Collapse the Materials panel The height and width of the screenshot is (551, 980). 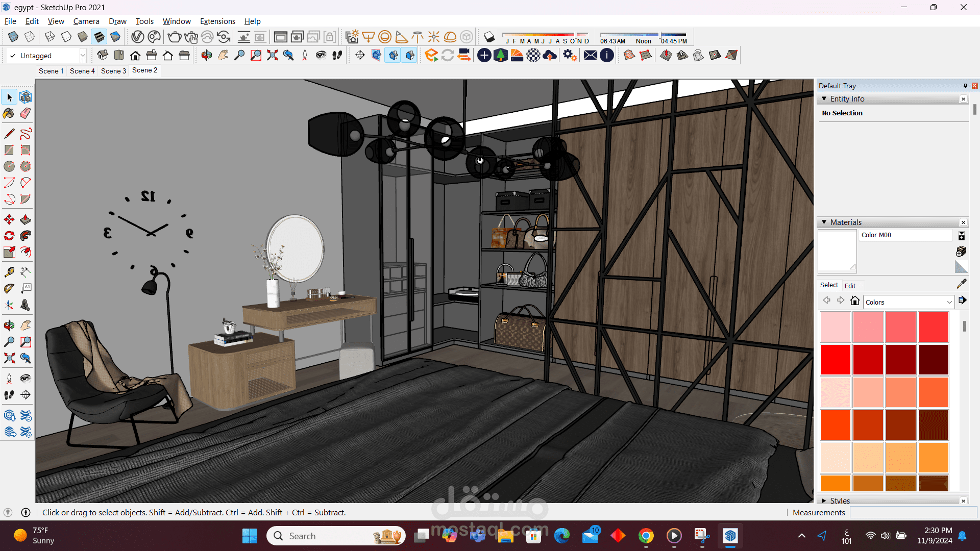click(824, 222)
